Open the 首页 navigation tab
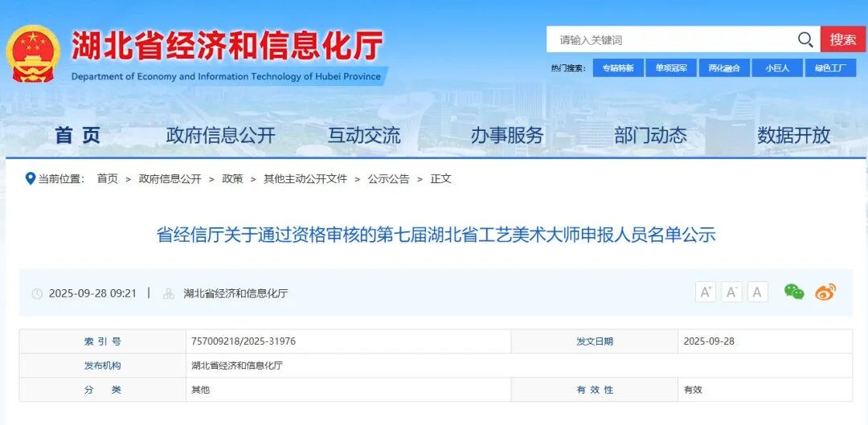Viewport: 868px width, 425px height. [x=78, y=135]
